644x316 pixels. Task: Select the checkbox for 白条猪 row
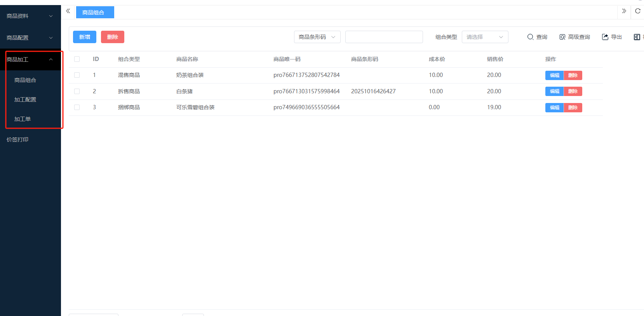pos(77,91)
